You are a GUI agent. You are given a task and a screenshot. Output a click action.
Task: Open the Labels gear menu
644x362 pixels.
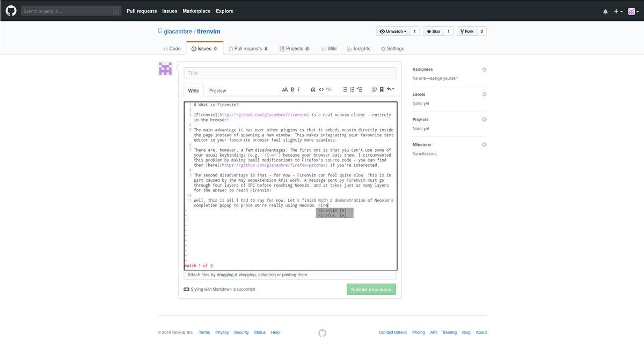[x=484, y=94]
